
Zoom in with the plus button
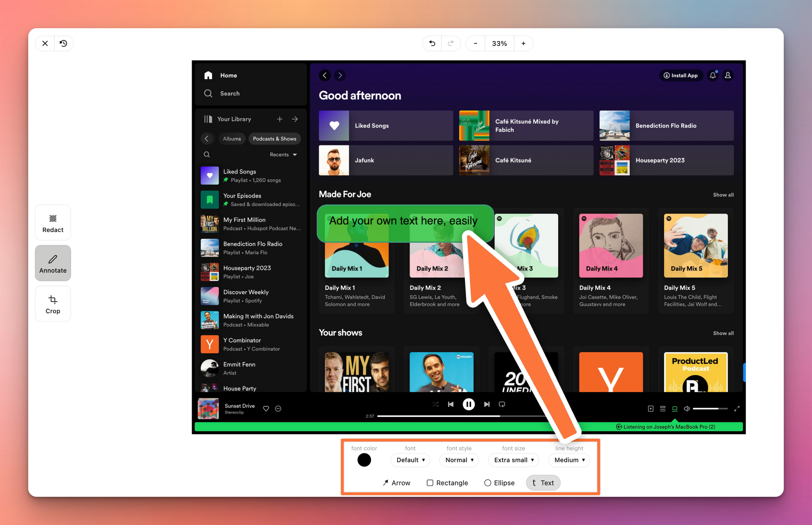tap(523, 43)
